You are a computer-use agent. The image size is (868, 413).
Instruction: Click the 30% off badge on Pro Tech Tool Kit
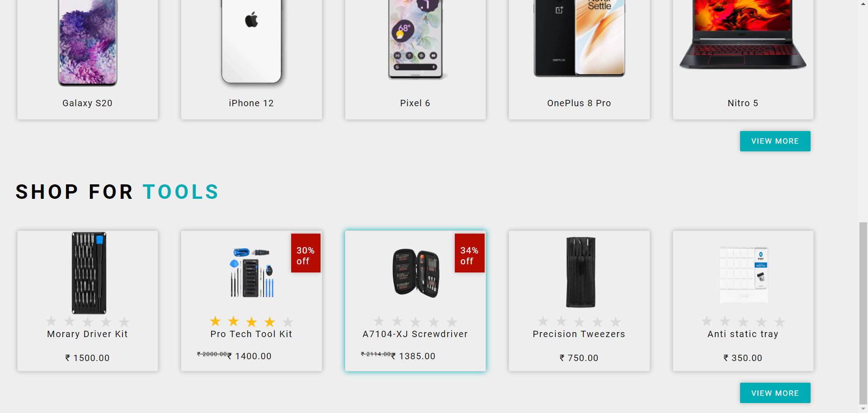306,253
